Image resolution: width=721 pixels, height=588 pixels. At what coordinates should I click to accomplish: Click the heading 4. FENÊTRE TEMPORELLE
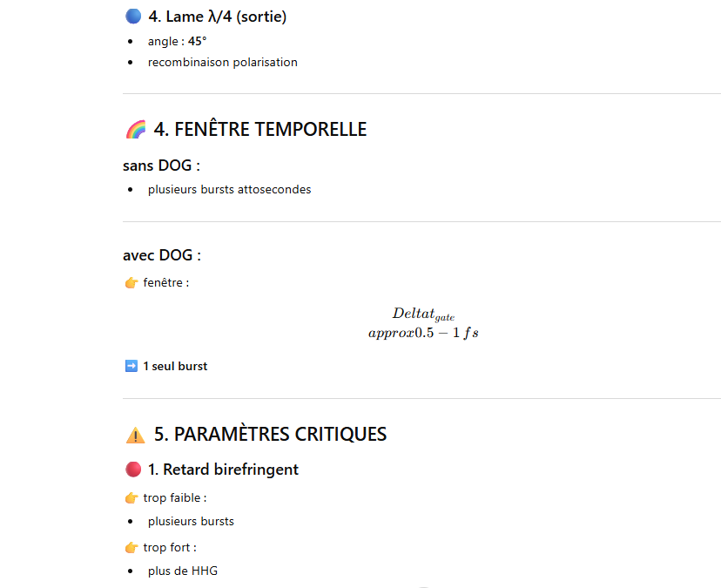260,129
